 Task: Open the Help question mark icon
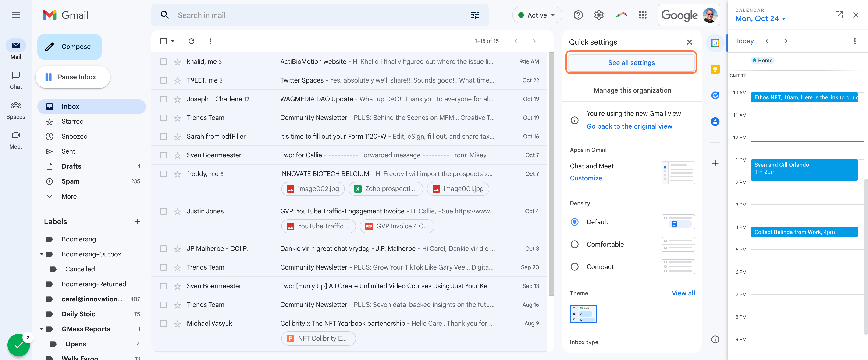point(578,15)
